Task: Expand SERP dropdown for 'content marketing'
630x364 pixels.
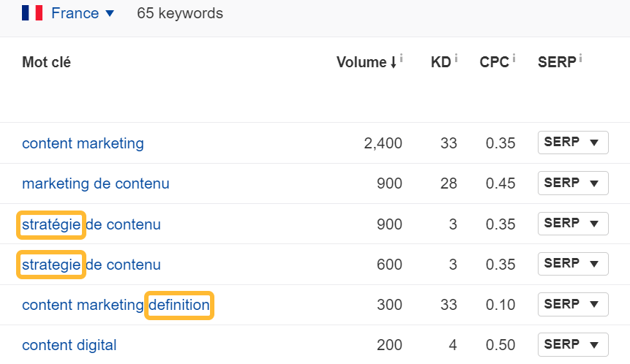Action: point(573,143)
